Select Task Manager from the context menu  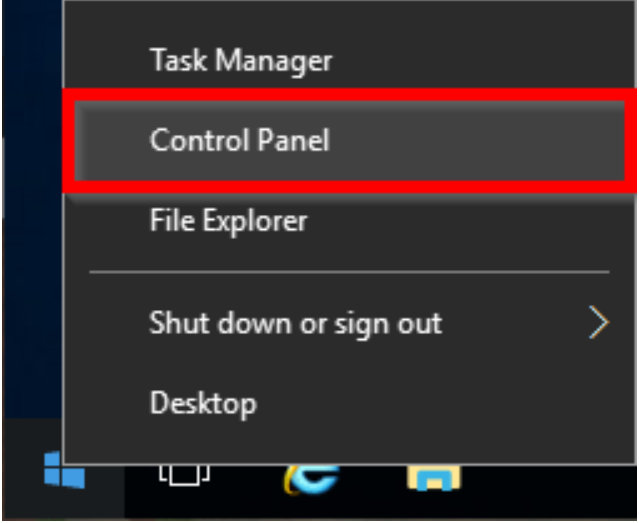[x=240, y=60]
